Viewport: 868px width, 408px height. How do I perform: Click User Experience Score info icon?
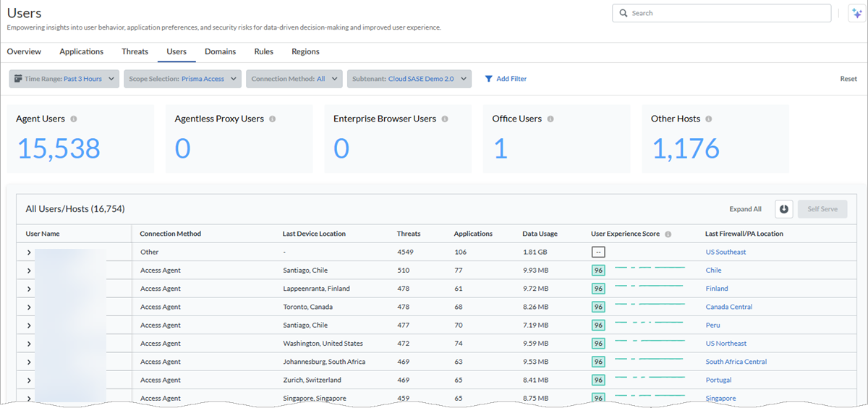click(x=668, y=234)
